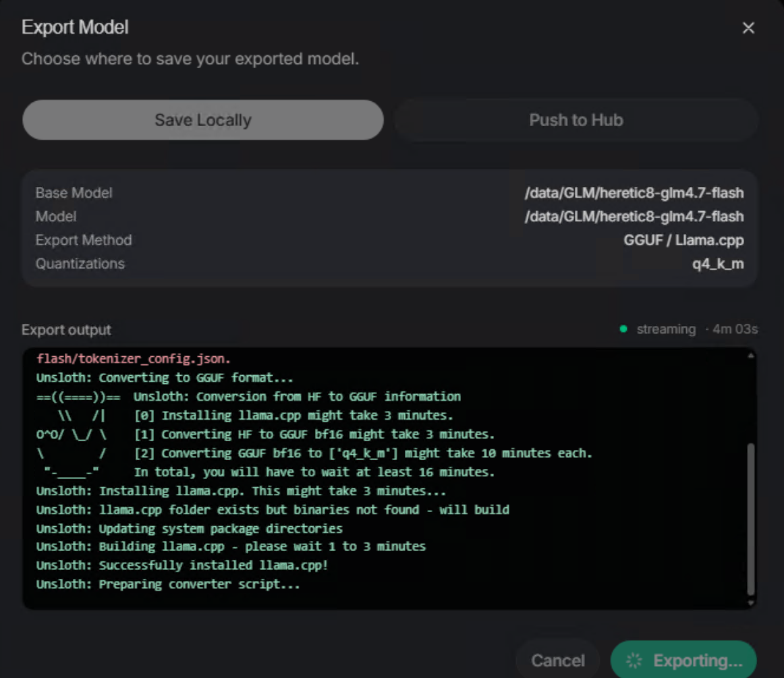Click the Model label row
The height and width of the screenshot is (678, 784).
coord(55,217)
